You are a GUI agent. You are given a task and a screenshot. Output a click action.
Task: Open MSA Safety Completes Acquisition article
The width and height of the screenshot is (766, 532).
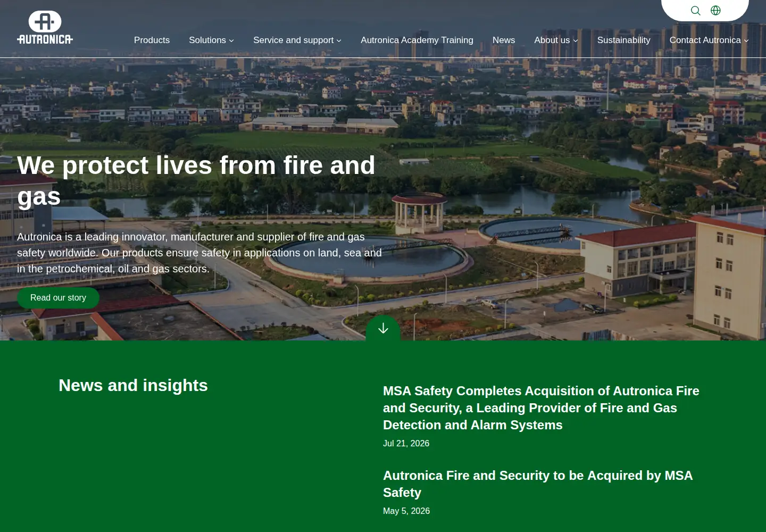coord(541,408)
